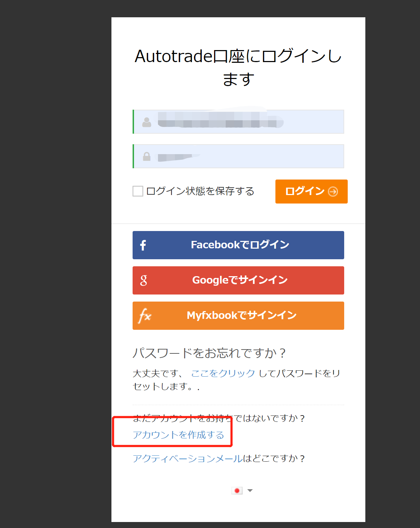Click the Facebookでログイン button
This screenshot has height=528, width=420.
point(238,245)
